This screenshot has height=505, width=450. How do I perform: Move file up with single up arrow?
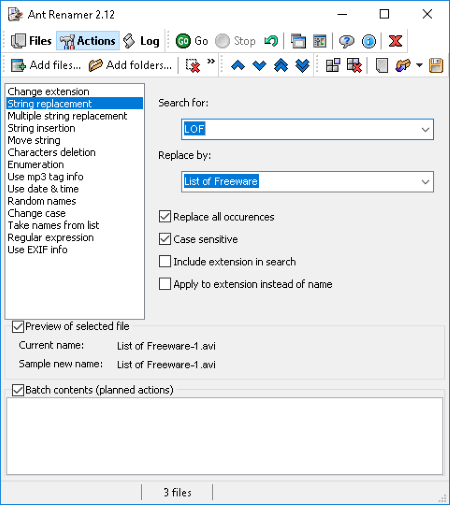pos(238,65)
